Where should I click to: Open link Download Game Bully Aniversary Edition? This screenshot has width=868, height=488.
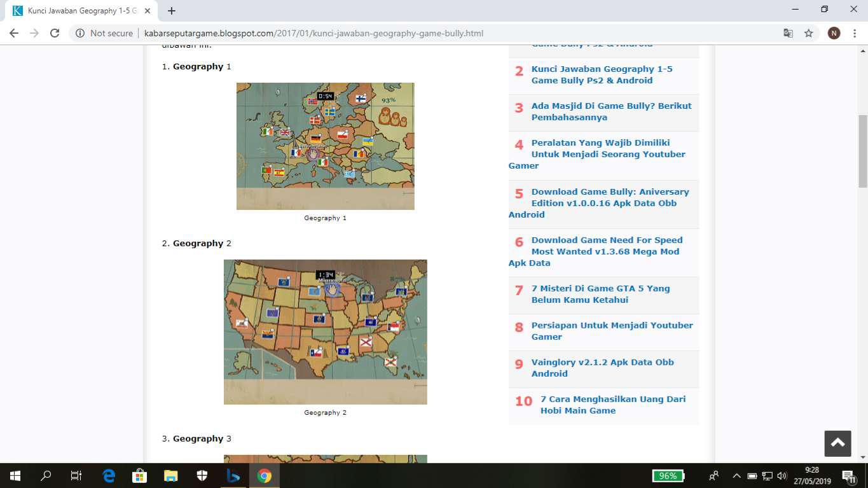[x=599, y=203]
